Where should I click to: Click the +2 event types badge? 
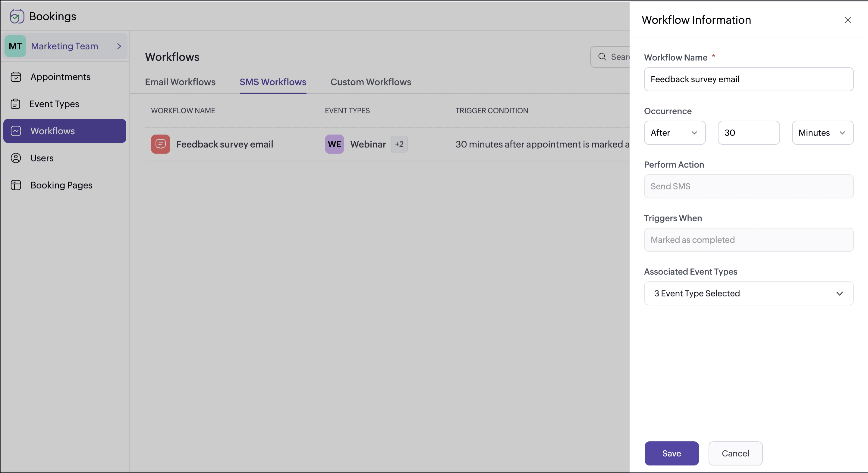click(x=399, y=144)
